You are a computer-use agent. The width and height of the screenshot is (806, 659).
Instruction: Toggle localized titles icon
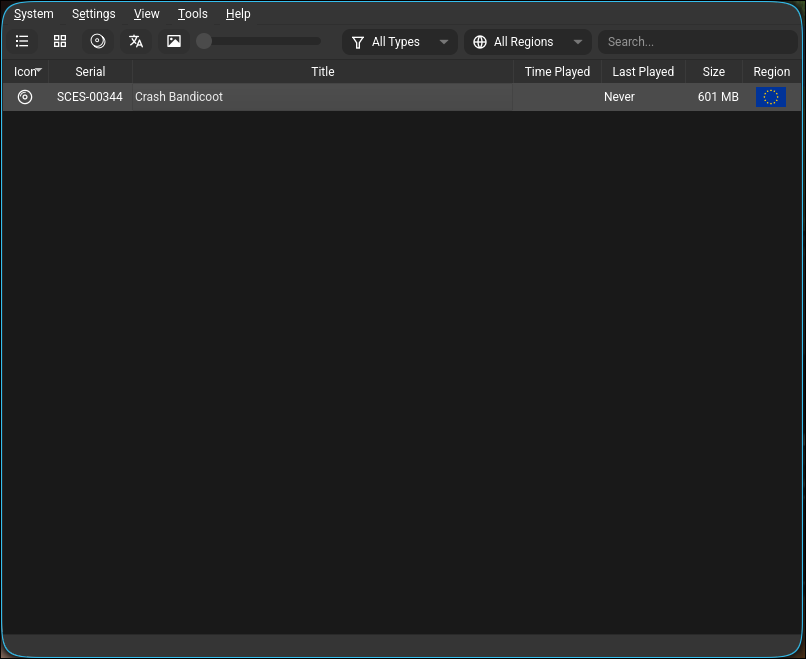pos(136,42)
